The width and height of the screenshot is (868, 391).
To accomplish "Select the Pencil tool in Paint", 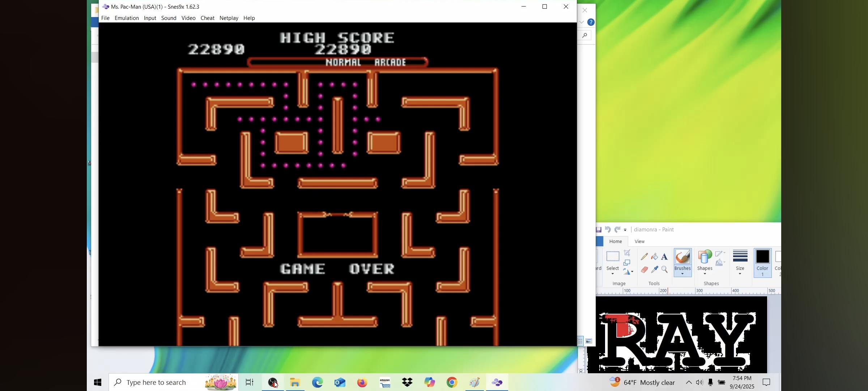I will point(644,257).
